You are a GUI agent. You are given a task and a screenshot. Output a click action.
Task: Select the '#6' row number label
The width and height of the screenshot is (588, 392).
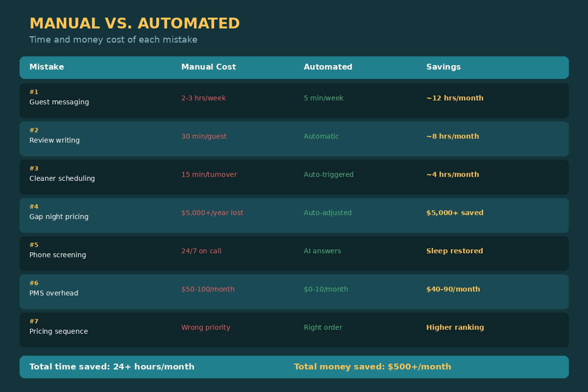click(x=34, y=283)
